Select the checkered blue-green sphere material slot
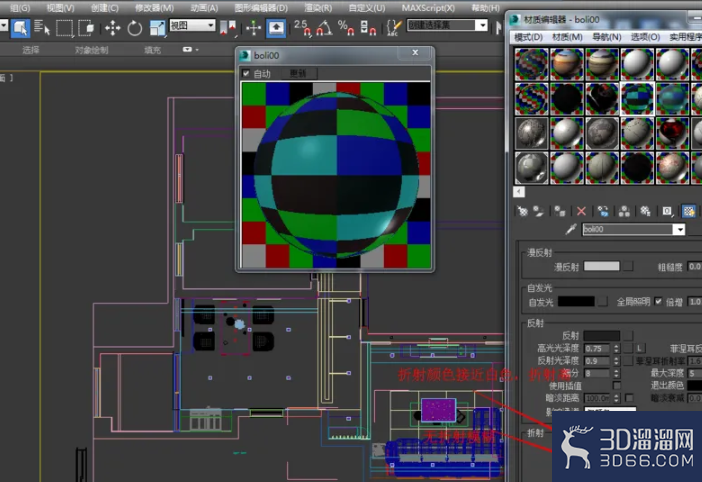The width and height of the screenshot is (702, 482). click(637, 99)
